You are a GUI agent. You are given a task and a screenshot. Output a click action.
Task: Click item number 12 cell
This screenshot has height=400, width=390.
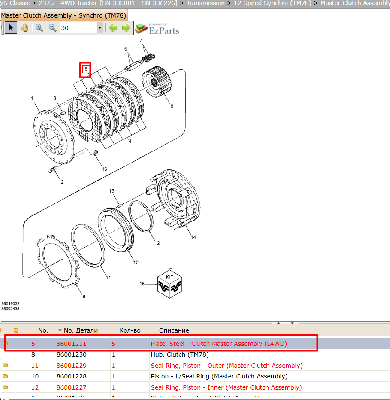(35, 387)
